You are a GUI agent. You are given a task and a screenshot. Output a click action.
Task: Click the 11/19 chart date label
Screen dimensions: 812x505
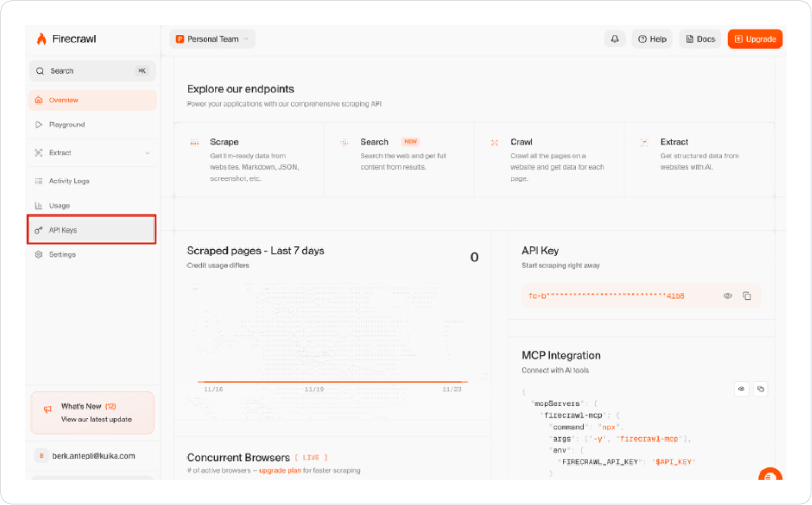point(314,390)
